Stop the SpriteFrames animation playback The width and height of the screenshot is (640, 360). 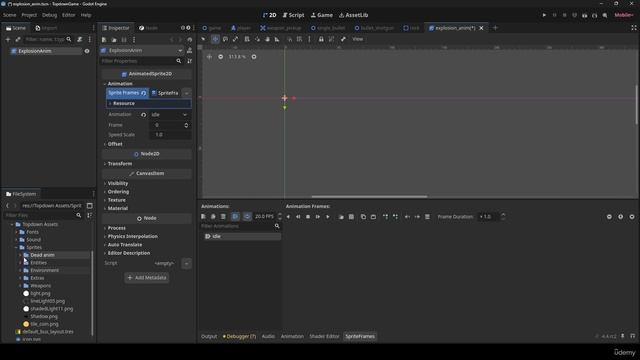pyautogui.click(x=308, y=217)
